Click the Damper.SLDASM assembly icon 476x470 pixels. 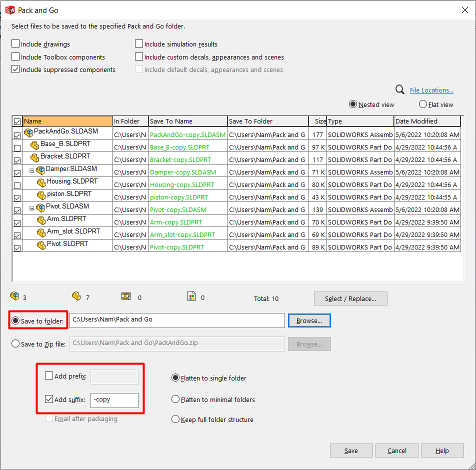coord(40,170)
